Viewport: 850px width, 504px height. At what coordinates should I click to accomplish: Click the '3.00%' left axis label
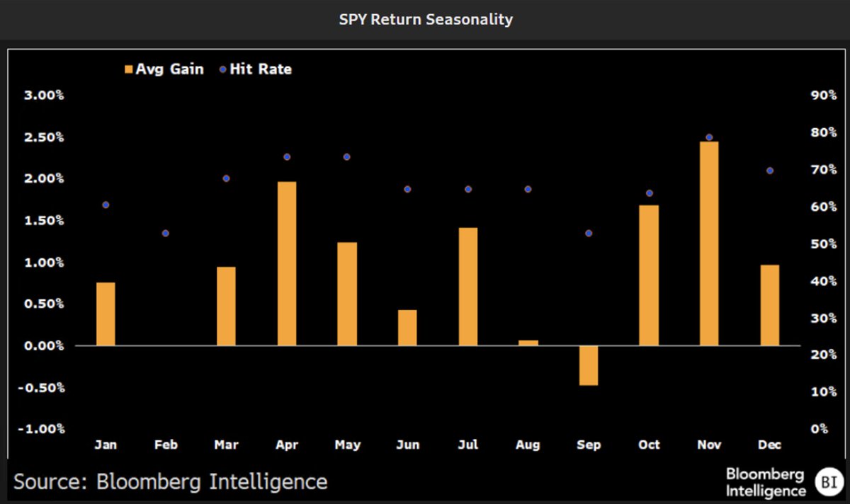coord(45,96)
